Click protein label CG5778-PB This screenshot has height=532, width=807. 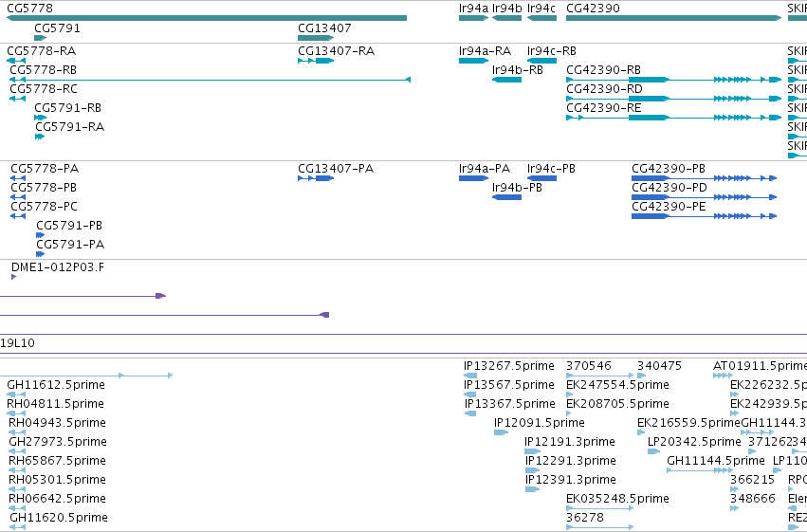point(44,188)
